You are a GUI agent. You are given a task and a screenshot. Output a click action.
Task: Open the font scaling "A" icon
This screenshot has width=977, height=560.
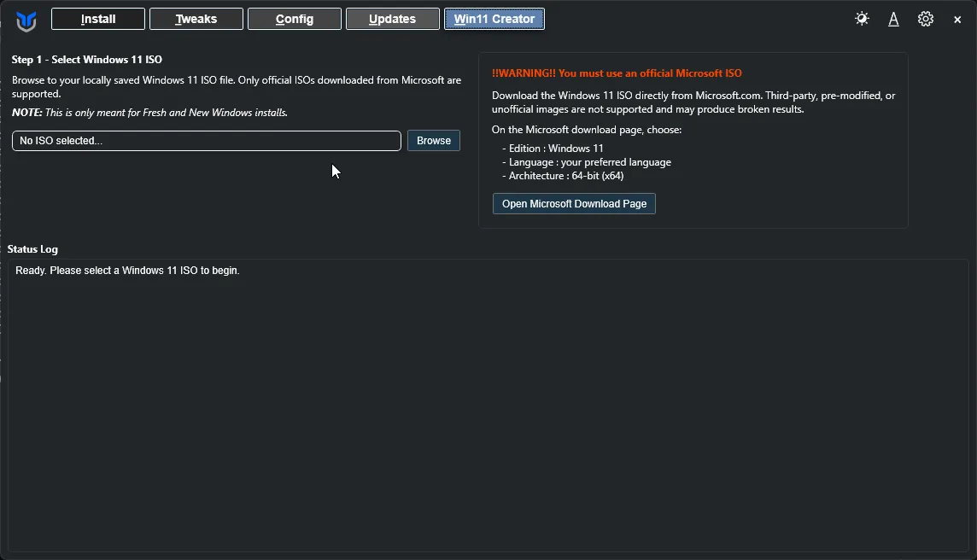[x=893, y=20]
